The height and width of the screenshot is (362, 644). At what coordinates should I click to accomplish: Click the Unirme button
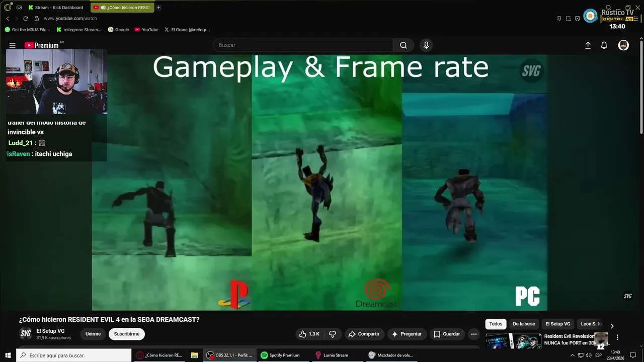(x=93, y=334)
